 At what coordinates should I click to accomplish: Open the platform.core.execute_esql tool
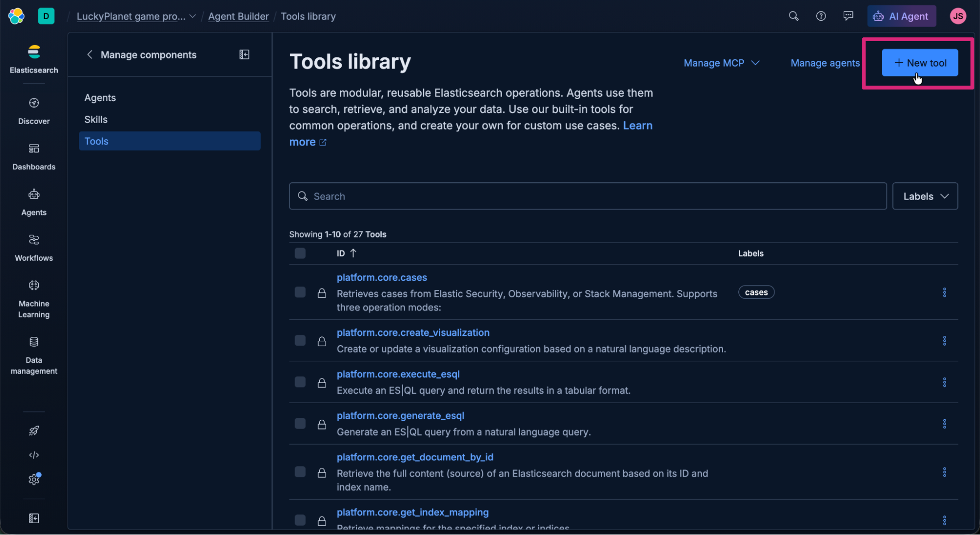tap(398, 374)
